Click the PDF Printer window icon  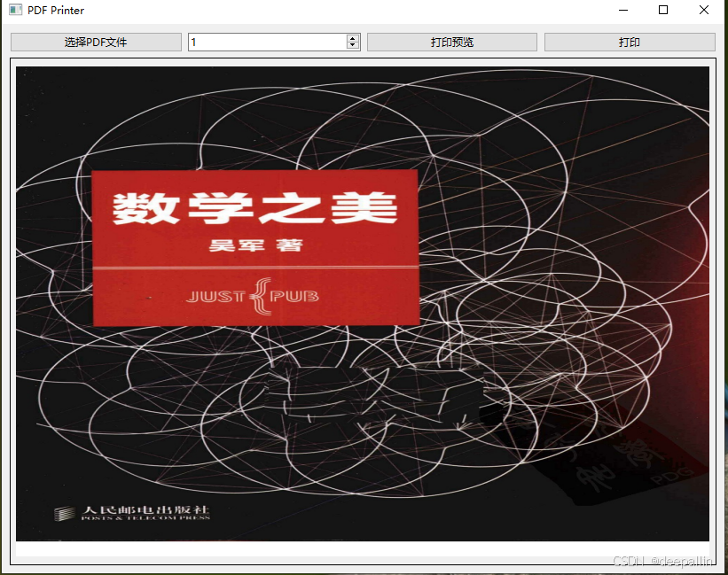pos(15,10)
